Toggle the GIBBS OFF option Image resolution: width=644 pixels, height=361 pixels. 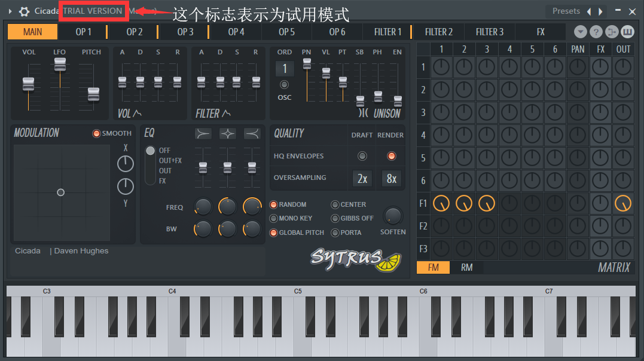pyautogui.click(x=335, y=219)
